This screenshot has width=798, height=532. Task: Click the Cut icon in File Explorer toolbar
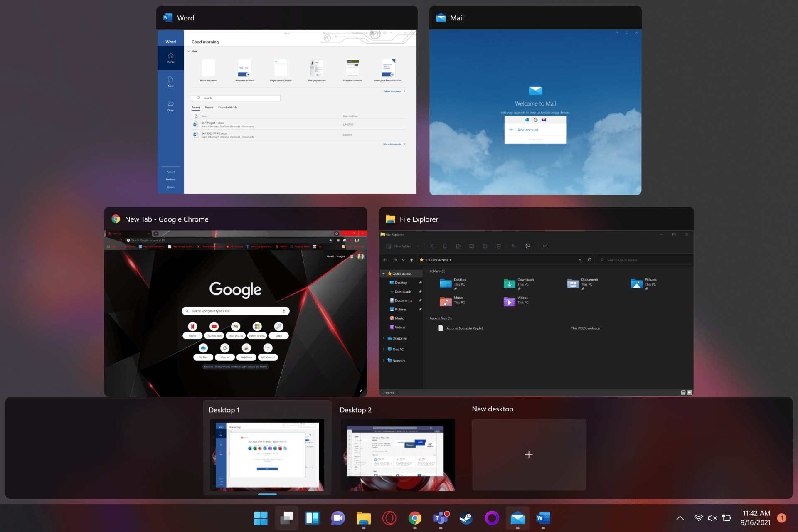(431, 246)
